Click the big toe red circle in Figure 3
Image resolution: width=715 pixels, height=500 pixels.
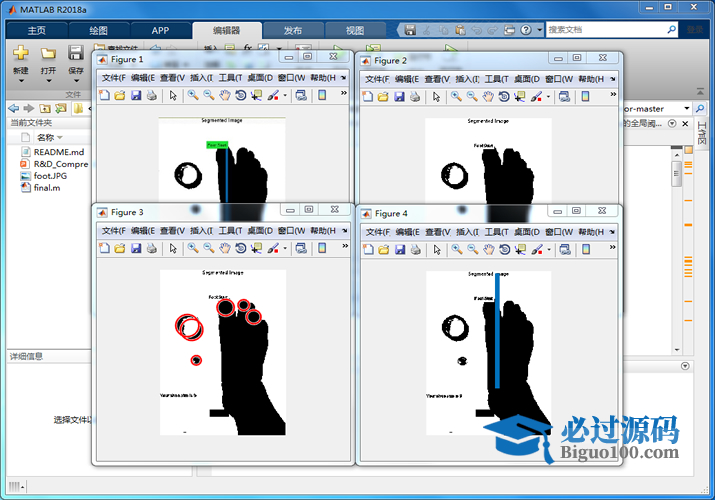[x=226, y=308]
